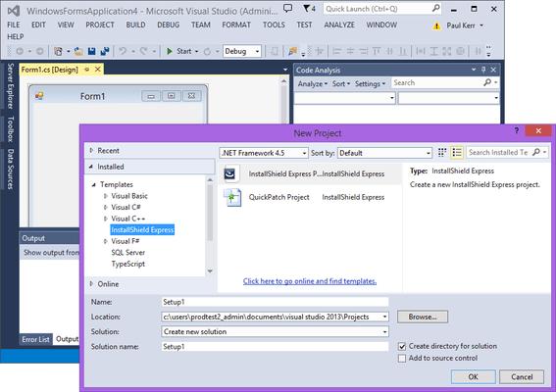556x392 pixels.
Task: Toggle Create directory for solution checkbox
Action: (402, 346)
